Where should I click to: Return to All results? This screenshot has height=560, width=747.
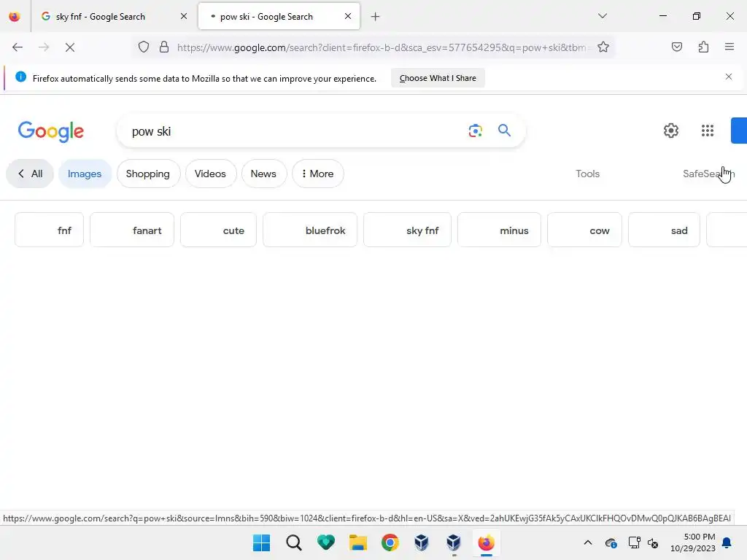30,174
